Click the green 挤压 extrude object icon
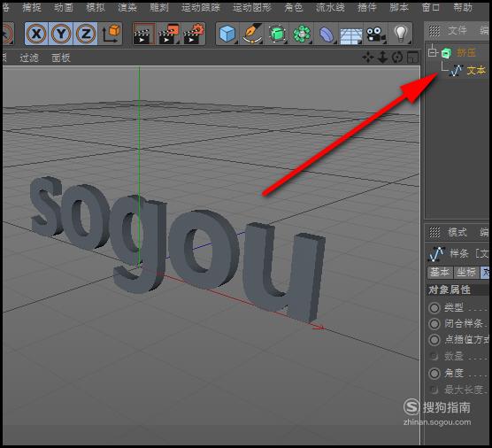 pos(446,53)
